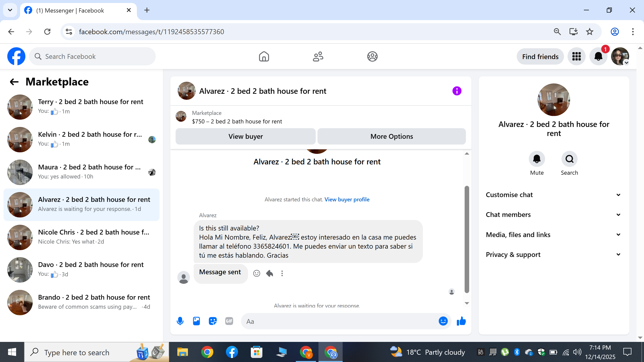
Task: Click the voice clip microphone icon
Action: 180,321
